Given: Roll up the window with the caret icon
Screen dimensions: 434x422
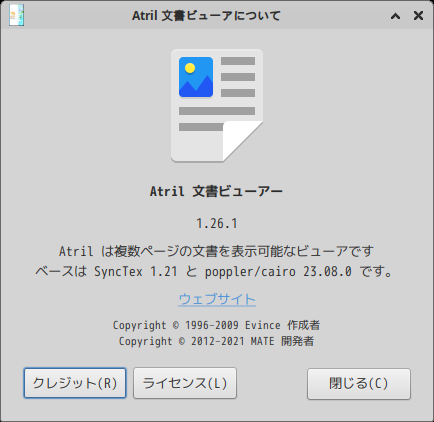Looking at the screenshot, I should point(395,16).
